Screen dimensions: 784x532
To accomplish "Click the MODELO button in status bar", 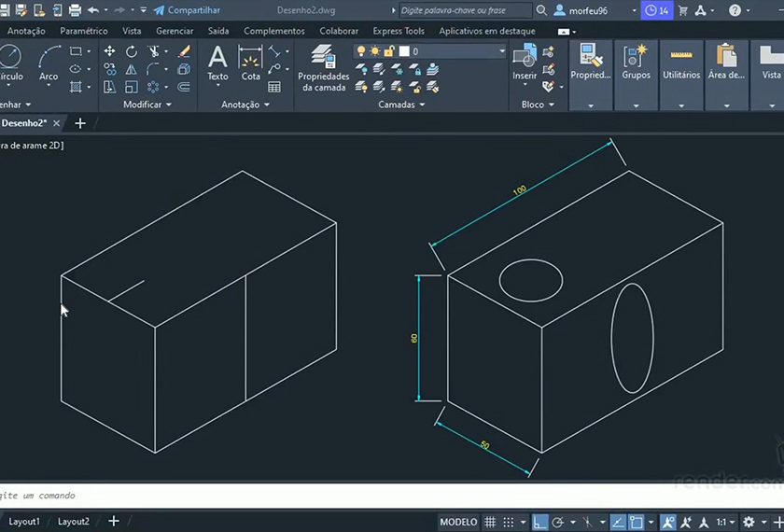I will [458, 523].
